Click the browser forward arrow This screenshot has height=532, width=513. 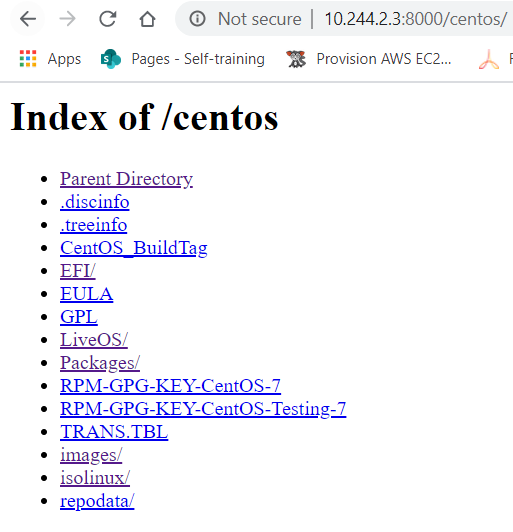click(x=67, y=19)
